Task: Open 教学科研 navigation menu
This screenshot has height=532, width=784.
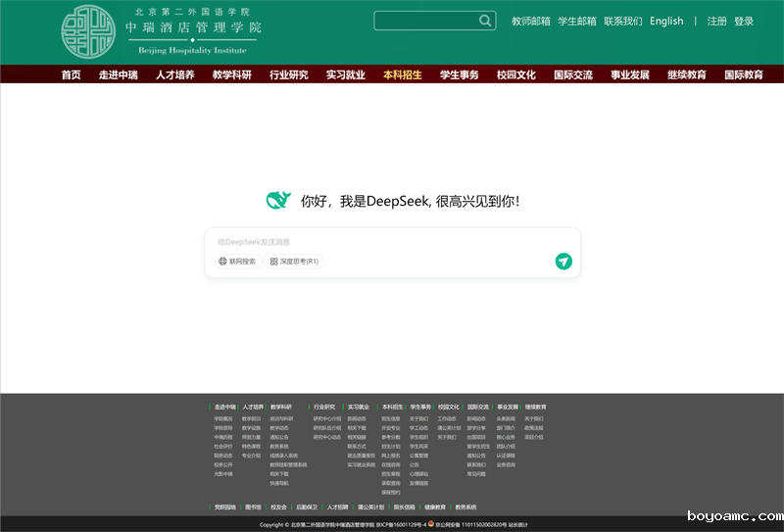Action: pos(232,74)
